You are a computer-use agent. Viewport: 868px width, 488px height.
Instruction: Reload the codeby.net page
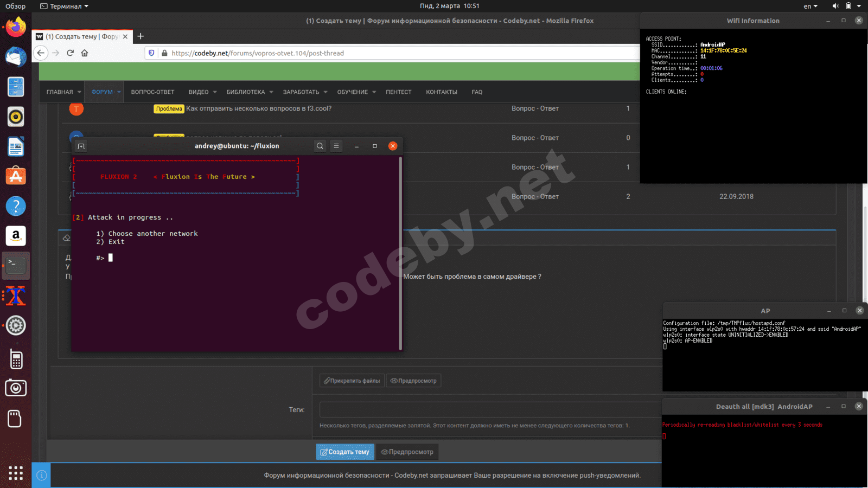pos(70,53)
